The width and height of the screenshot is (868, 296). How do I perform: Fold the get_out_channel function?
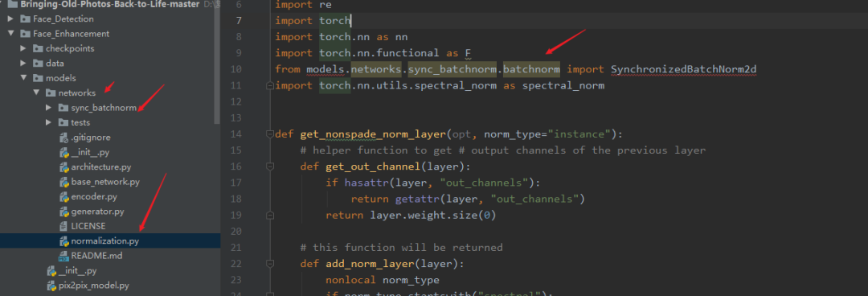(270, 166)
